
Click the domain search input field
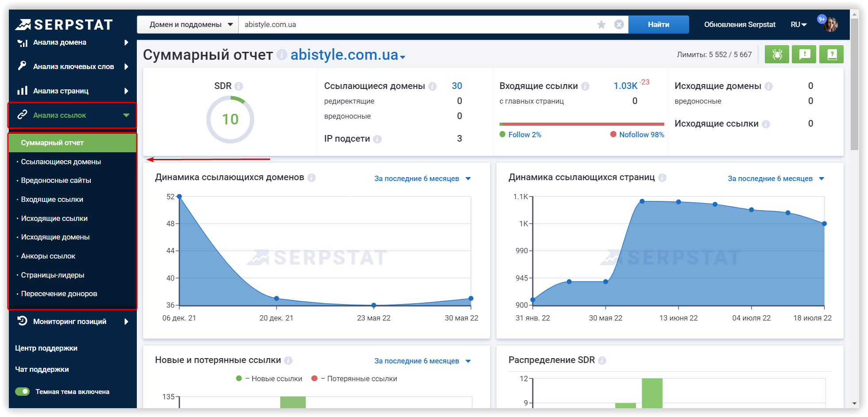click(416, 25)
